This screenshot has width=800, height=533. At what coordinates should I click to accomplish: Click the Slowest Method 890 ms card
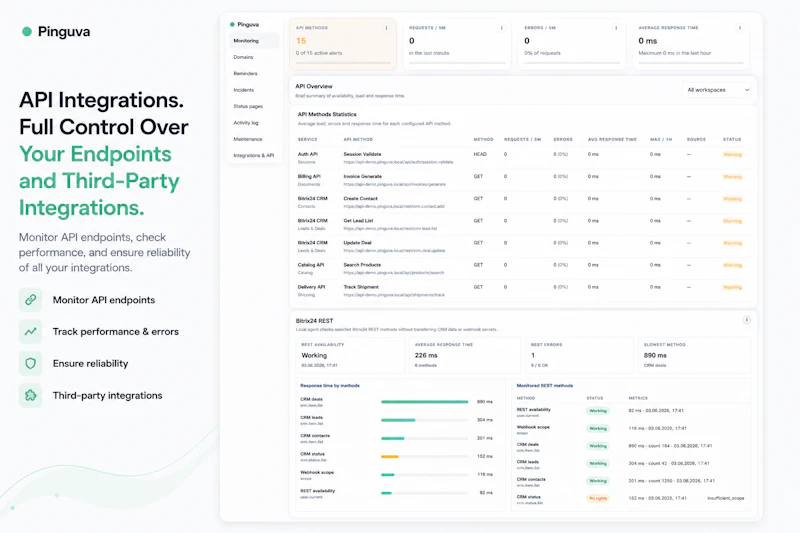pos(694,355)
